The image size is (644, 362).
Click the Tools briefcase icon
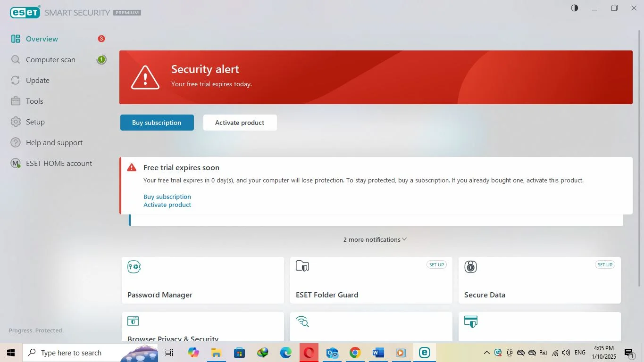[16, 101]
